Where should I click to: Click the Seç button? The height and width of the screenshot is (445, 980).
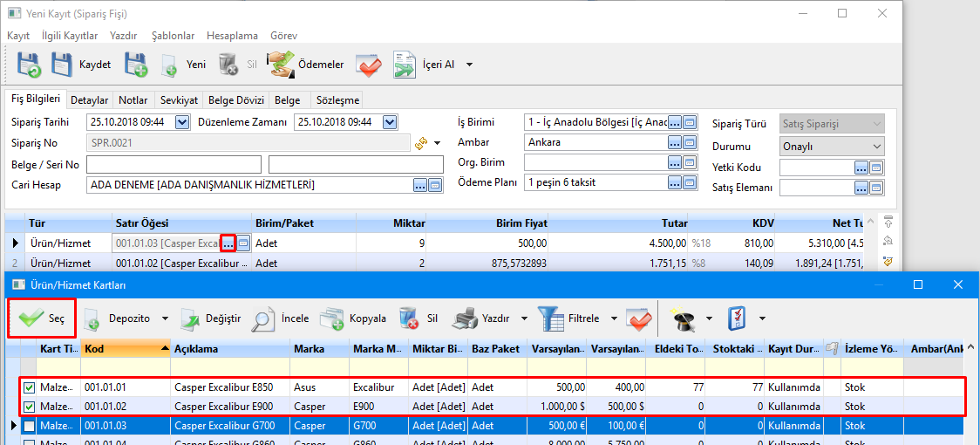click(42, 318)
